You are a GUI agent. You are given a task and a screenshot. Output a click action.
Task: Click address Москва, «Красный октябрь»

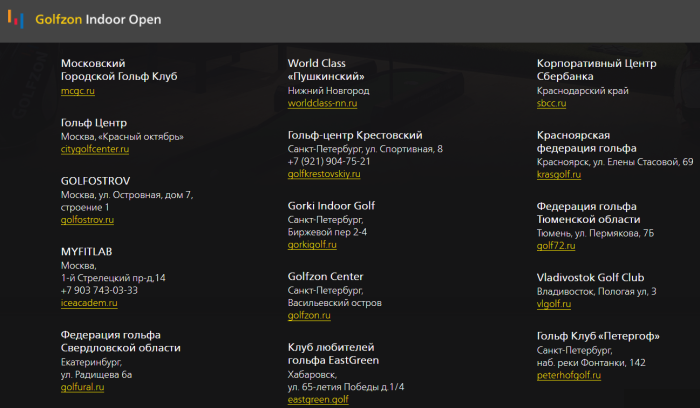point(122,137)
